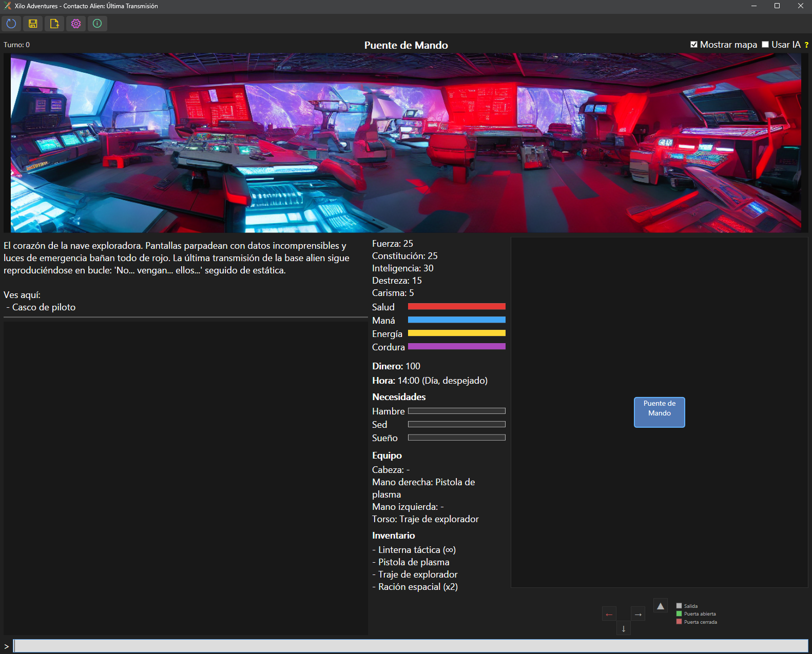Click the 'Turno: 0' counter
Image resolution: width=812 pixels, height=654 pixels.
click(17, 45)
